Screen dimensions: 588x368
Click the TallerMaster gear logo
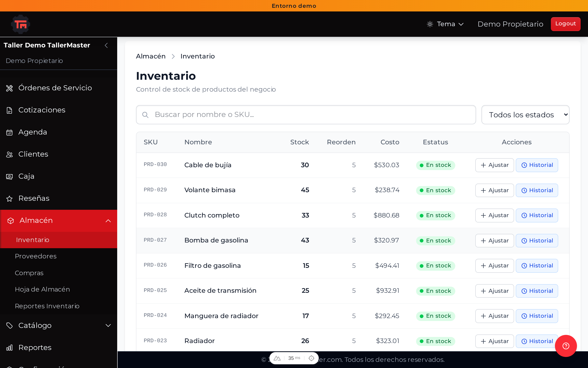tap(21, 24)
